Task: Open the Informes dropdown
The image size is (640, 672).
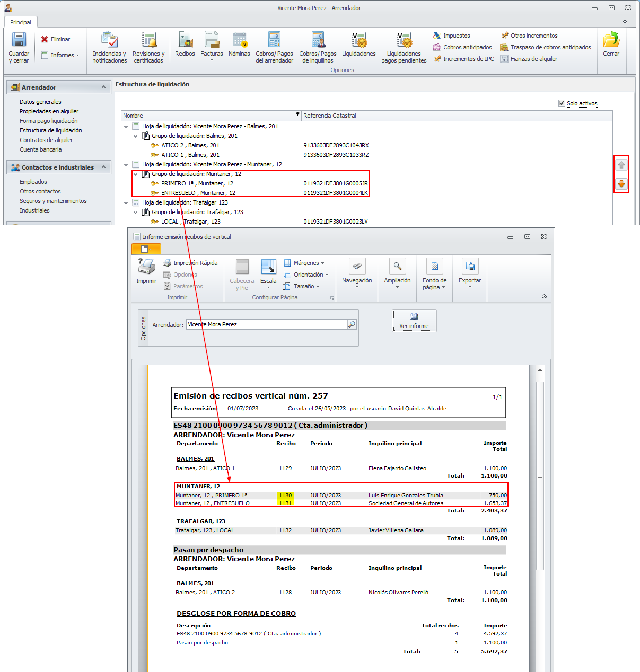Action: 60,55
